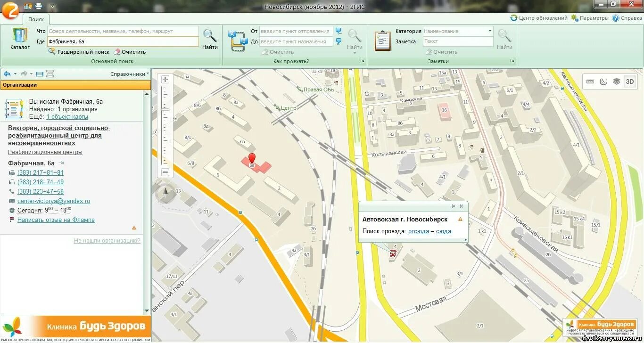Click the print icon in the quick access bar
Viewport: 644px width, 343px height.
point(39,6)
